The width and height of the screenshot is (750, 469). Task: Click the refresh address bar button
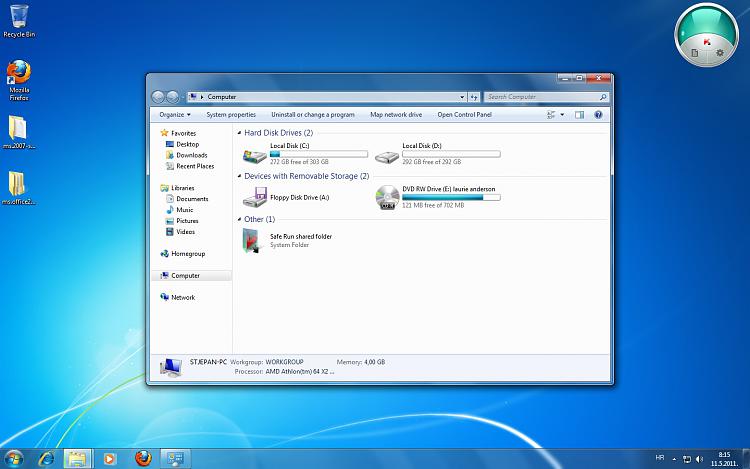(x=474, y=97)
